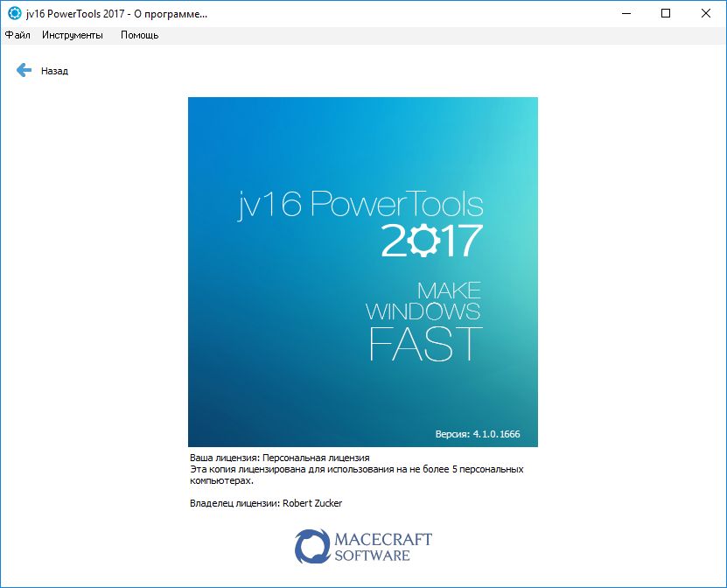Click the Назад label to go back

[54, 71]
